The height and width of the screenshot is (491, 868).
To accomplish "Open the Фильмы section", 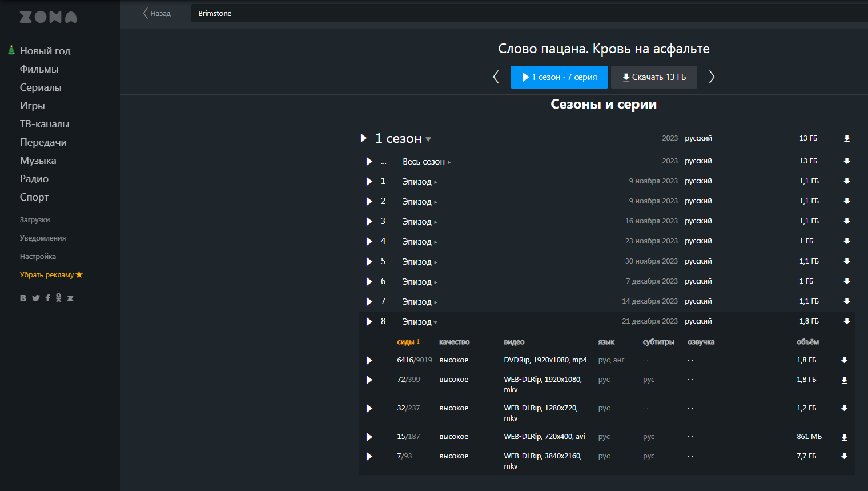I will coord(39,69).
